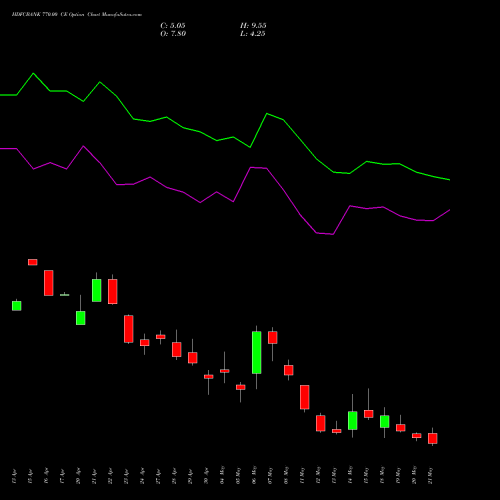Click the 21 Apr date label
Viewport: 500px width, 500px height.
[x=94, y=476]
